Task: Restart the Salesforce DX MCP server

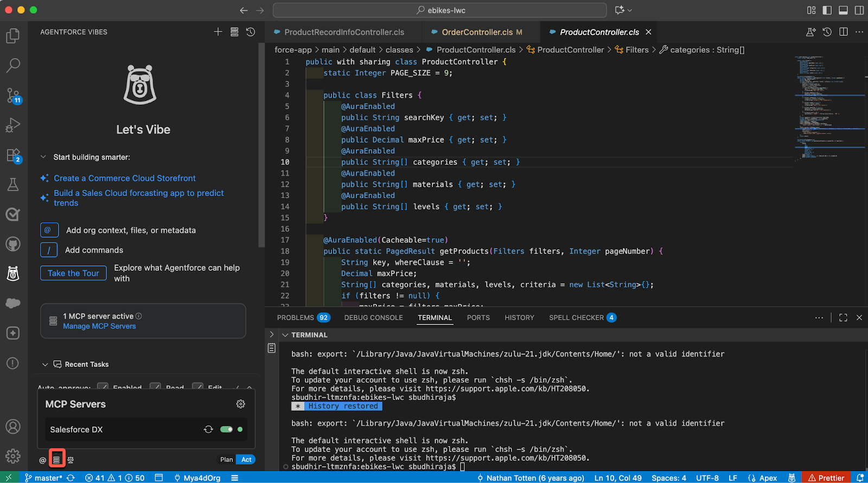Action: click(208, 429)
